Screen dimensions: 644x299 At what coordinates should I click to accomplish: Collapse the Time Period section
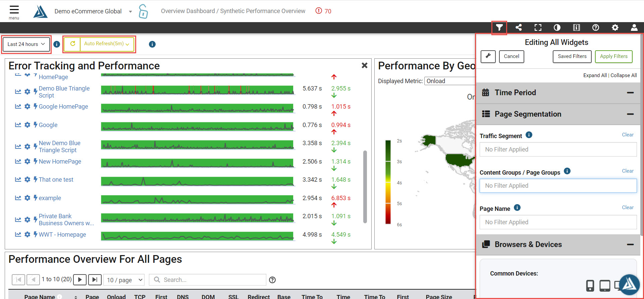tap(630, 93)
